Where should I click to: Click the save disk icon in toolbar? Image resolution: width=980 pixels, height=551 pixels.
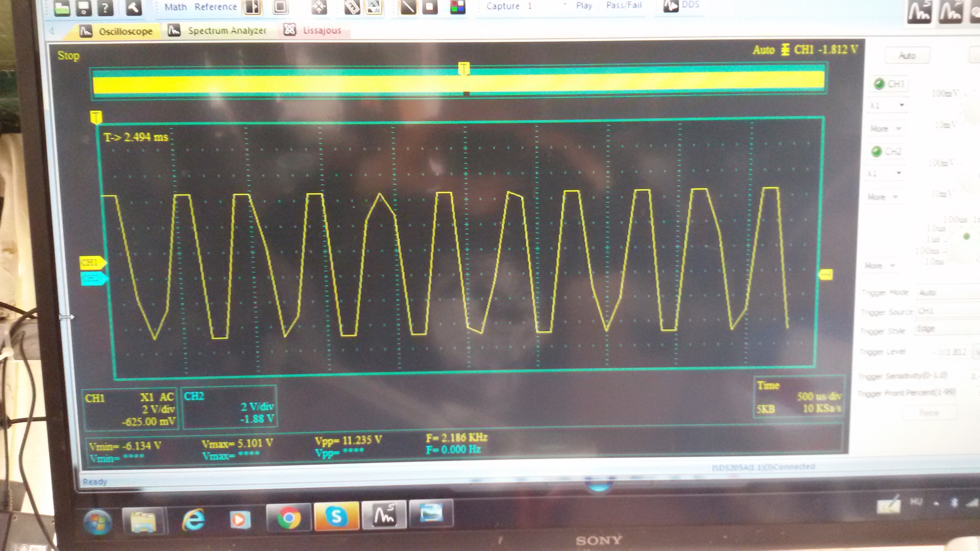pyautogui.click(x=84, y=7)
